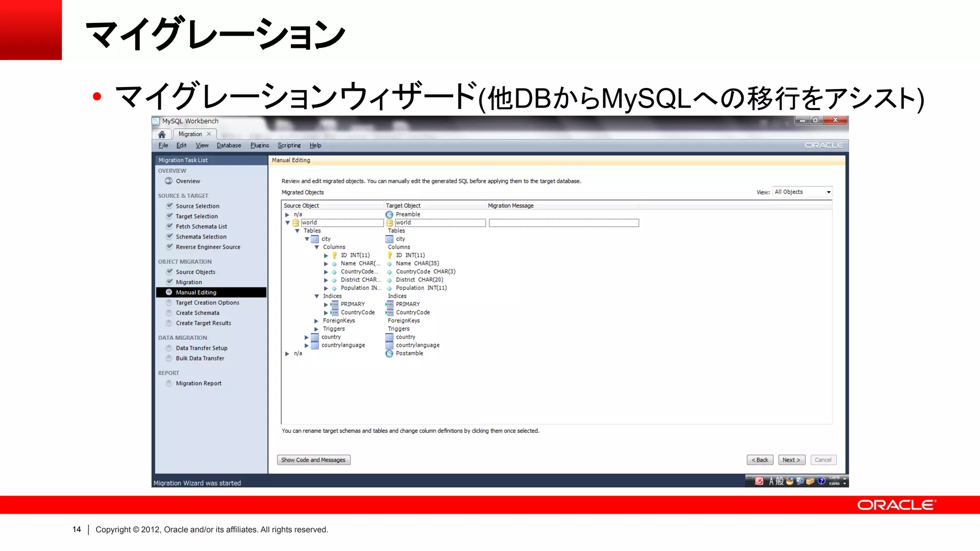980x551 pixels.
Task: Click the target city table icon
Action: pyautogui.click(x=390, y=239)
